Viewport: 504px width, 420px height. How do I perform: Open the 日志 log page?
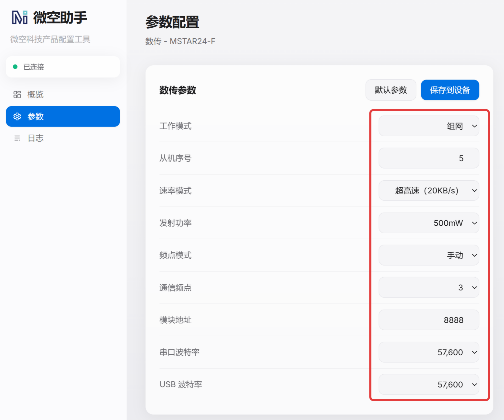pos(63,138)
